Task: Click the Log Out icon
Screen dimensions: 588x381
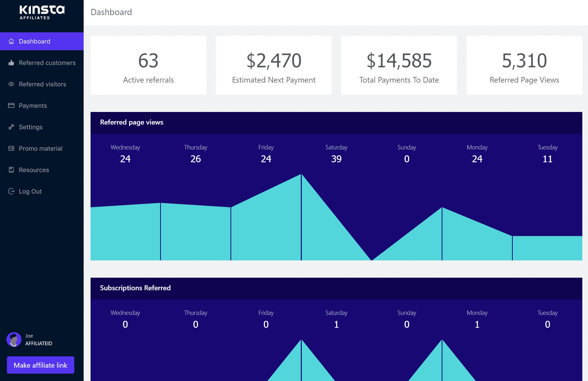Action: tap(12, 191)
